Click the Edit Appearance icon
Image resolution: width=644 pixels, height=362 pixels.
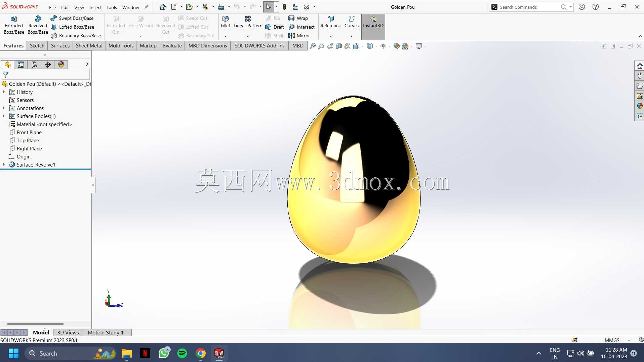(x=397, y=46)
